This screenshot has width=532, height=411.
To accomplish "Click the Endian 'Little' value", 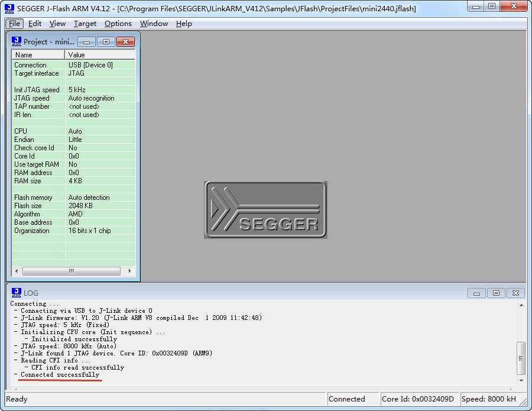I will coord(75,140).
